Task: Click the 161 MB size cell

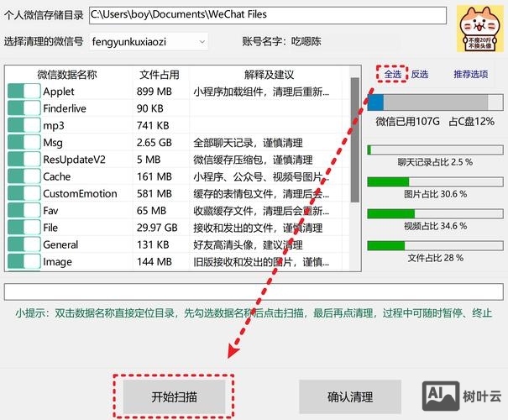Action: click(154, 176)
